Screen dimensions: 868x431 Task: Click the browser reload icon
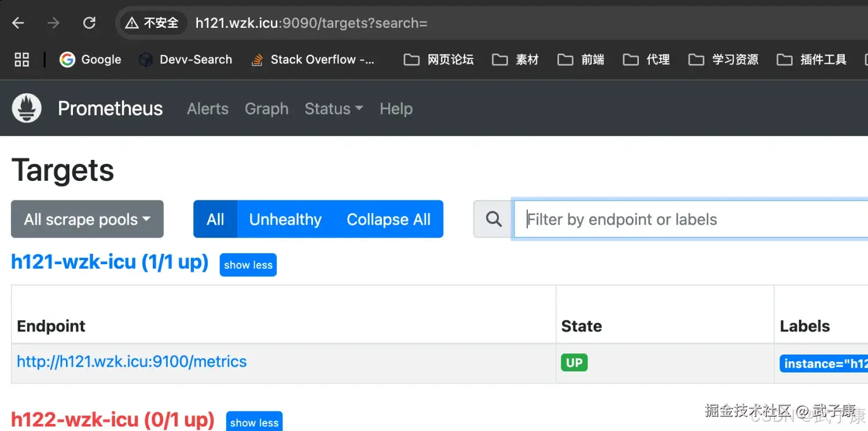click(89, 23)
